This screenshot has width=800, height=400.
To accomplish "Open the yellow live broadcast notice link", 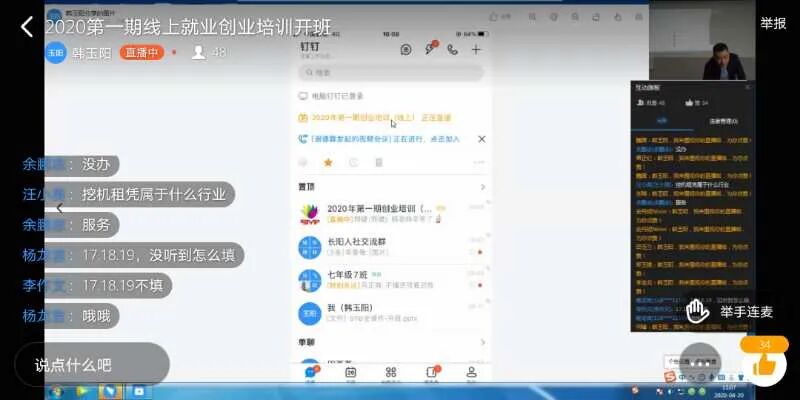I will [x=375, y=118].
